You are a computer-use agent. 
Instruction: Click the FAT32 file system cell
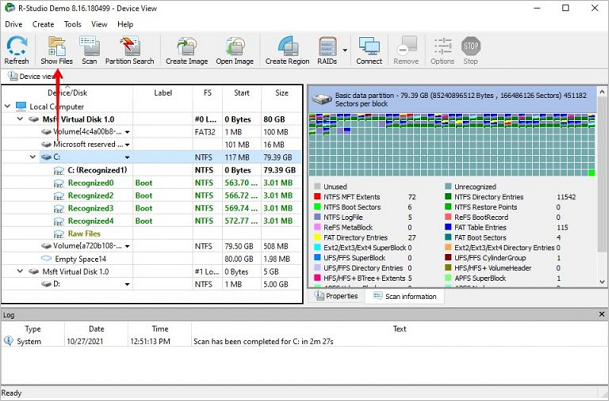pyautogui.click(x=205, y=132)
